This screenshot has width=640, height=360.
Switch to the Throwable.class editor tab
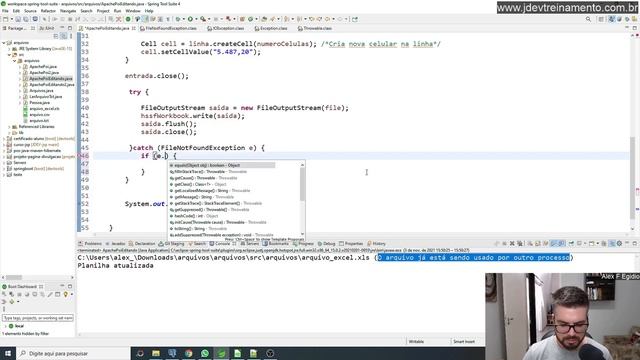(315, 28)
